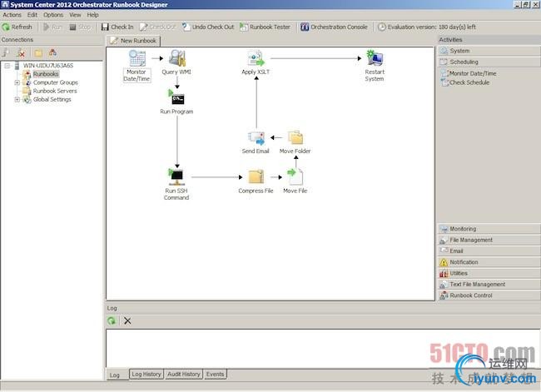541x392 pixels.
Task: Click Undo Check Out in toolbar
Action: (208, 27)
